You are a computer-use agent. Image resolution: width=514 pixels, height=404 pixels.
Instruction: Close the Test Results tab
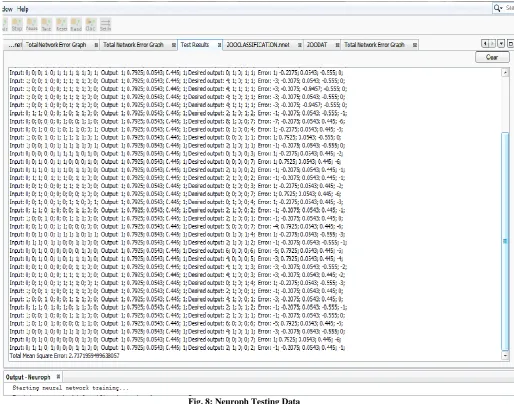tap(219, 45)
